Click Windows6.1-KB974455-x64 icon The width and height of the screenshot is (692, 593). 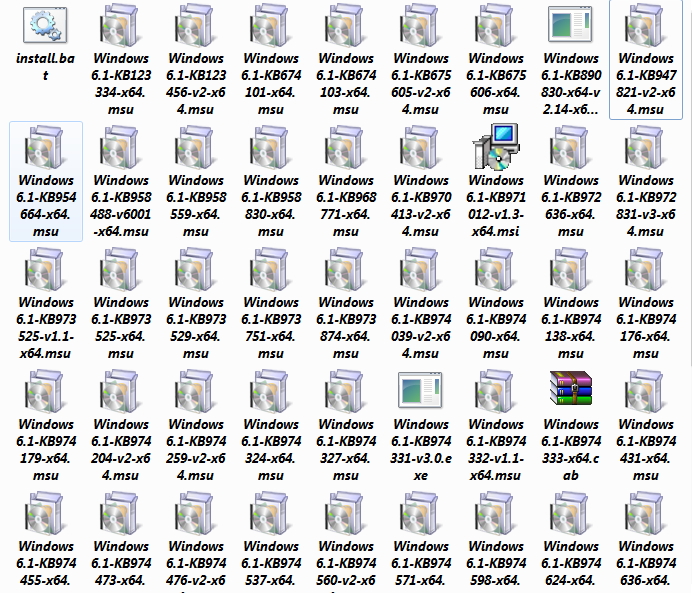coord(45,514)
